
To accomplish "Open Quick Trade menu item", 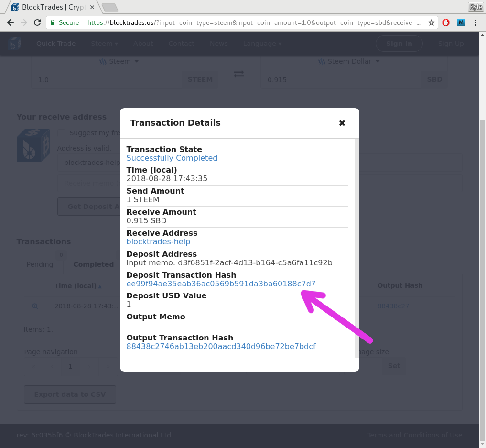I will click(56, 44).
